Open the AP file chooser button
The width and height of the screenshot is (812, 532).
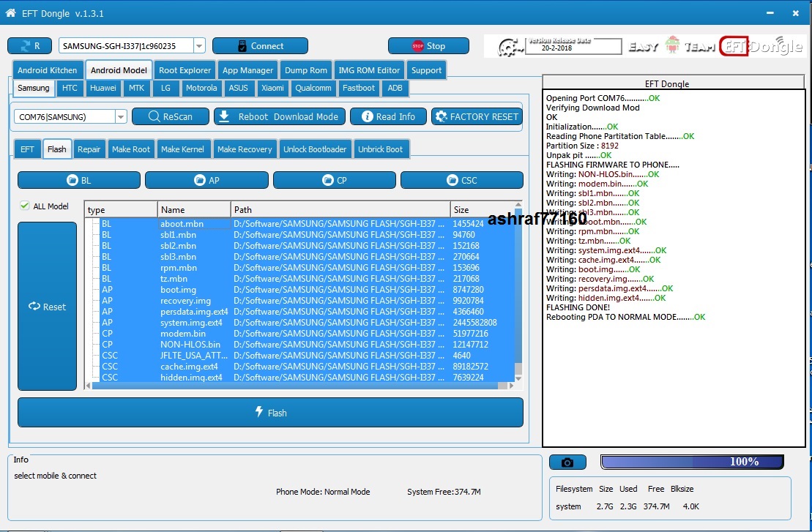click(x=206, y=180)
